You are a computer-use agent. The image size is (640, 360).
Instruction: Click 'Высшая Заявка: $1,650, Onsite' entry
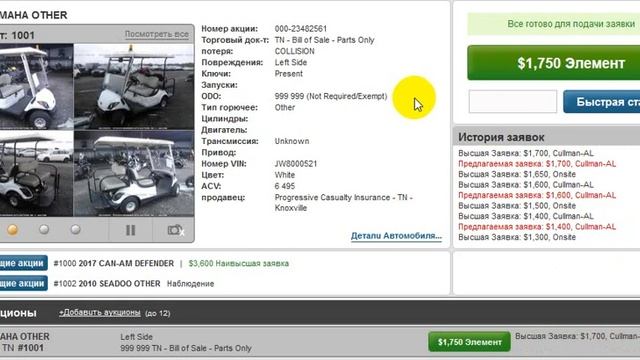click(x=517, y=174)
